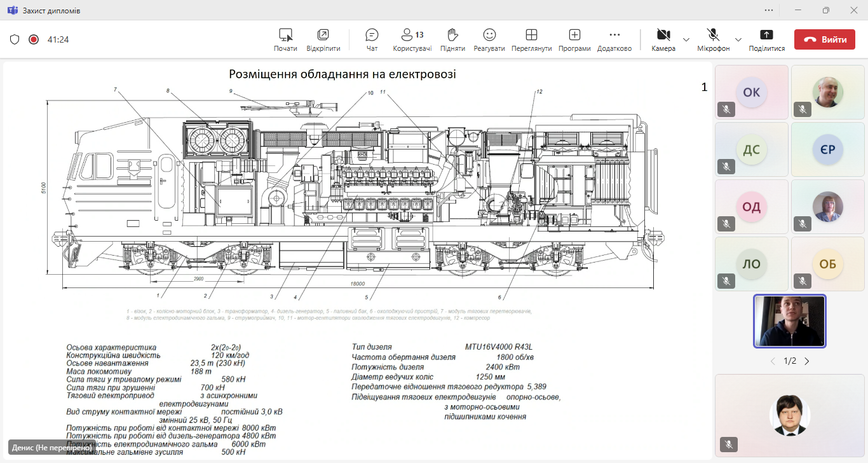Click the red recording indicator icon
The height and width of the screenshot is (463, 868).
click(x=34, y=39)
